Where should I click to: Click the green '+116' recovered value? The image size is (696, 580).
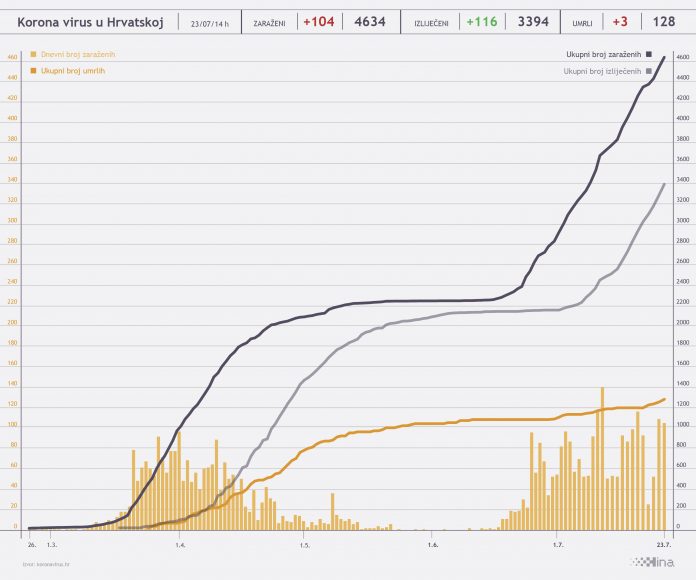(x=482, y=22)
